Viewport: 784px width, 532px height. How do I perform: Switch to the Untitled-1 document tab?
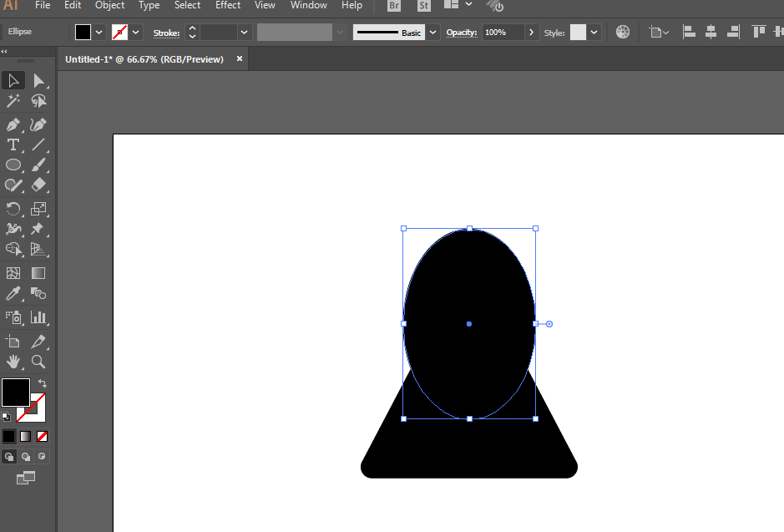click(x=144, y=59)
